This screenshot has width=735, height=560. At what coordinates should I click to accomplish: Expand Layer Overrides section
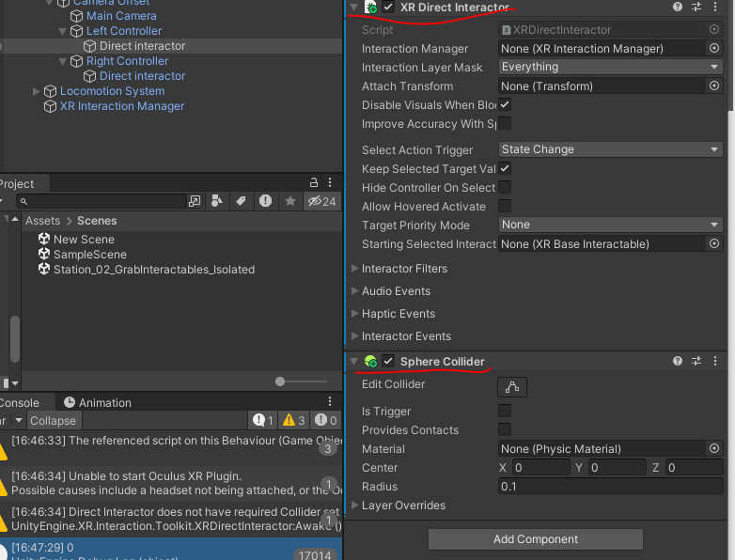click(355, 505)
